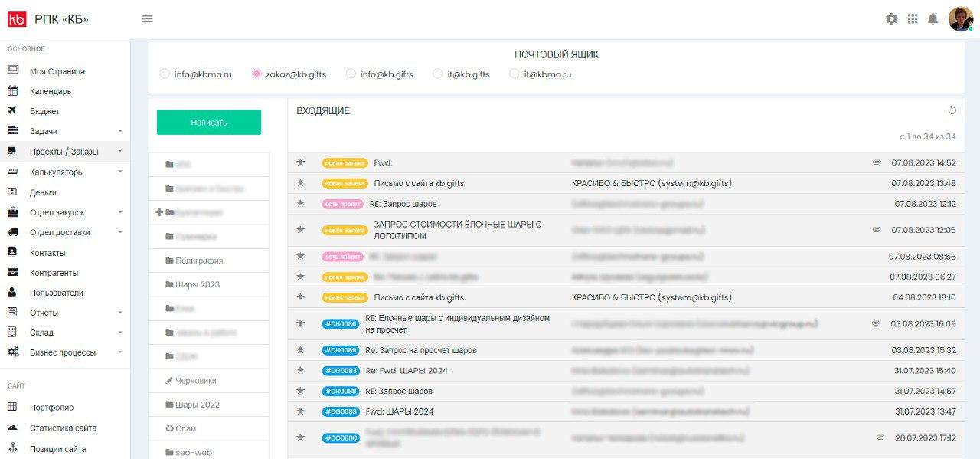Star the 'Re: Запрос на просчет шаров' email
This screenshot has width=980, height=459.
point(301,350)
